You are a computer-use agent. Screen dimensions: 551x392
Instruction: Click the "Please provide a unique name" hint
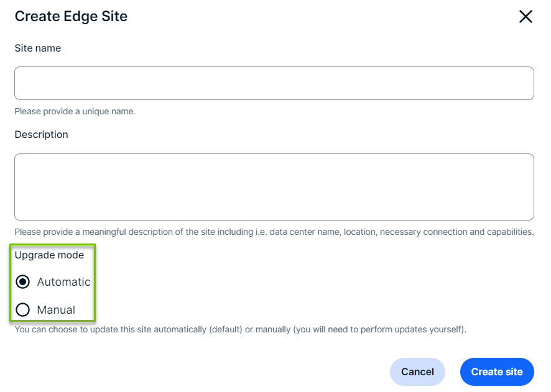pos(75,112)
